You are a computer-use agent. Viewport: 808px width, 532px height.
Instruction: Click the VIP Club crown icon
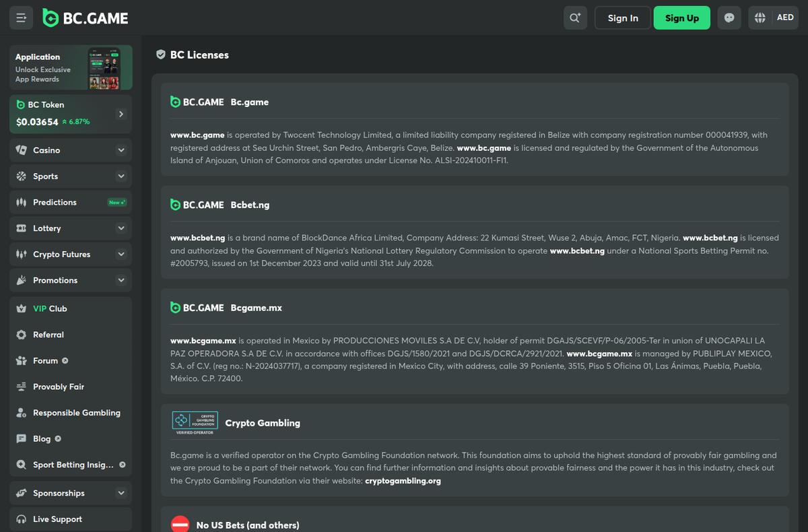tap(21, 308)
